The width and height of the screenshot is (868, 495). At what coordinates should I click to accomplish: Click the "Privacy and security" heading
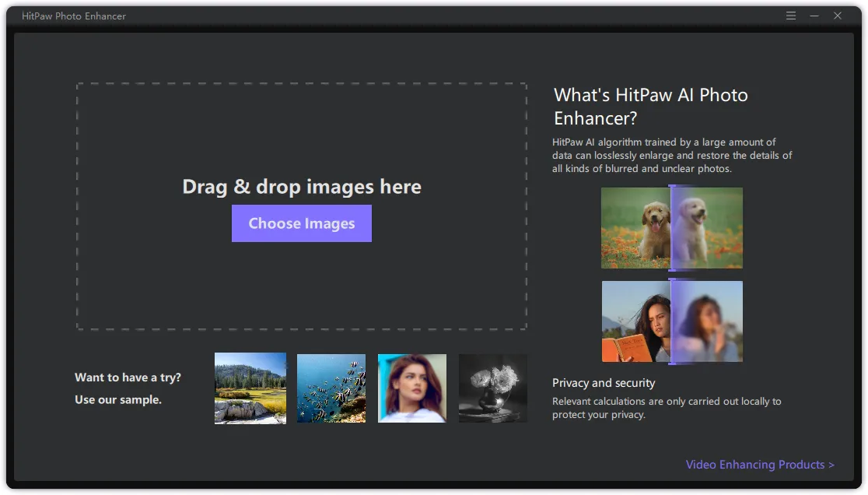click(604, 383)
